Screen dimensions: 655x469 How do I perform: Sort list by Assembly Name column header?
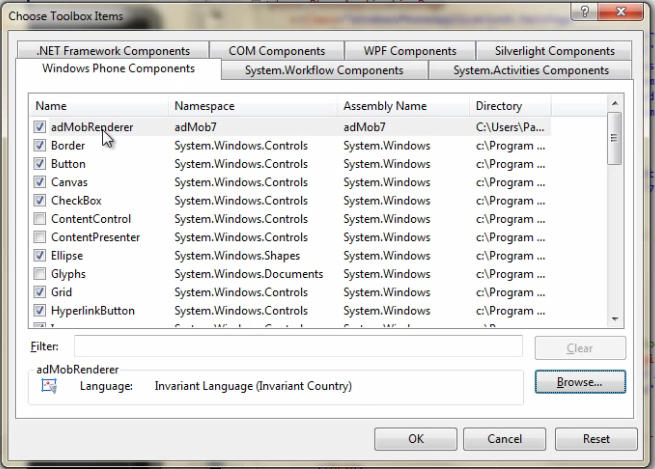tap(404, 106)
